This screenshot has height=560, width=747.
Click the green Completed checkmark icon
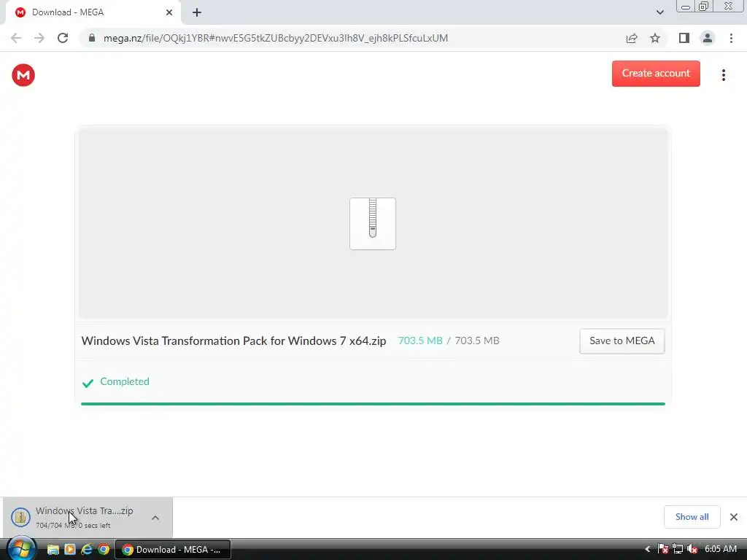[88, 383]
